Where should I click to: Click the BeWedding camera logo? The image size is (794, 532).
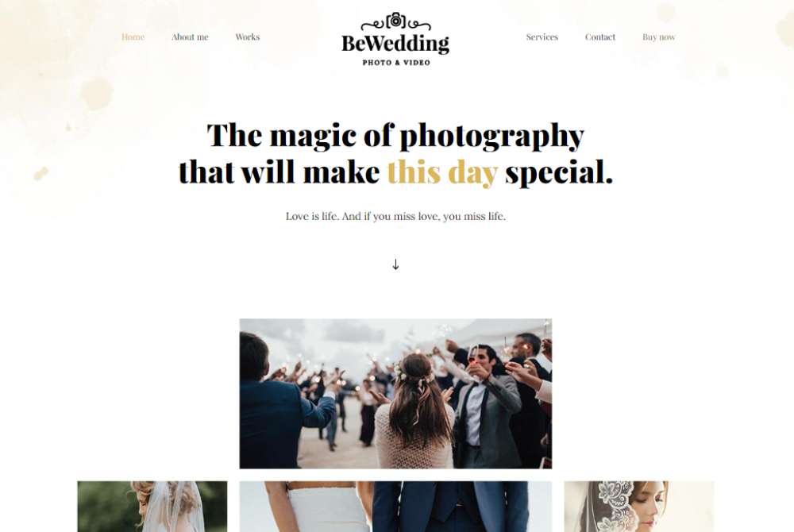click(395, 39)
